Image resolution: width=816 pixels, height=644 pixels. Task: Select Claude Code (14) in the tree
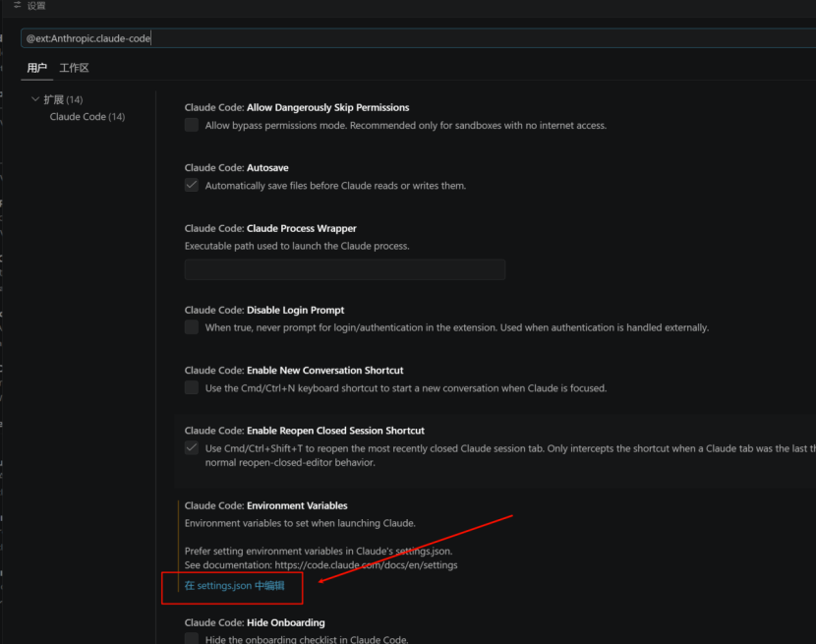pyautogui.click(x=87, y=117)
